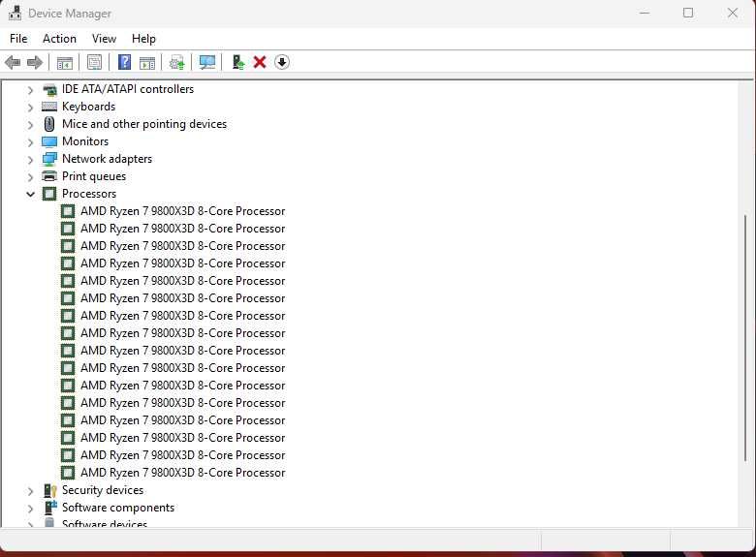Click the Mice category mouse icon

coord(49,124)
